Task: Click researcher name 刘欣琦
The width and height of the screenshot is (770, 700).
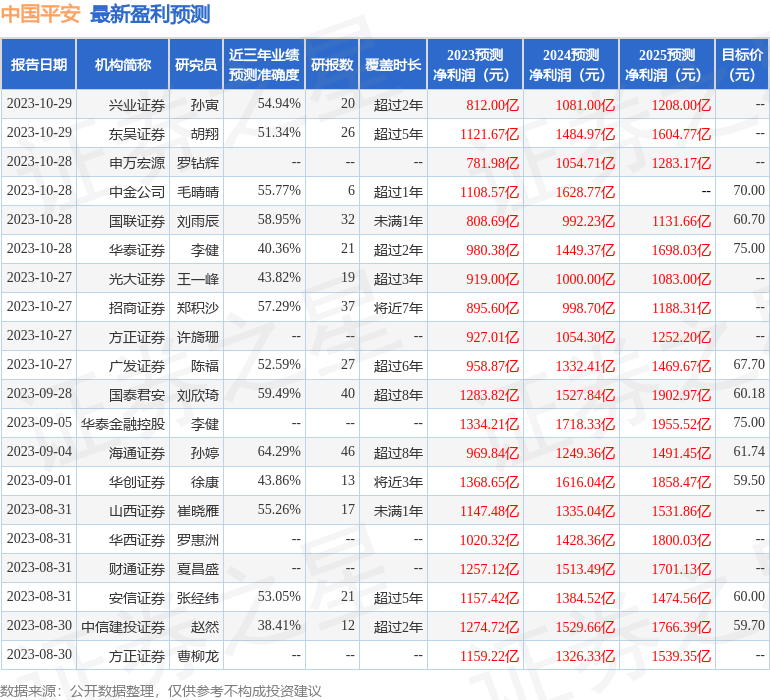Action: [x=198, y=395]
